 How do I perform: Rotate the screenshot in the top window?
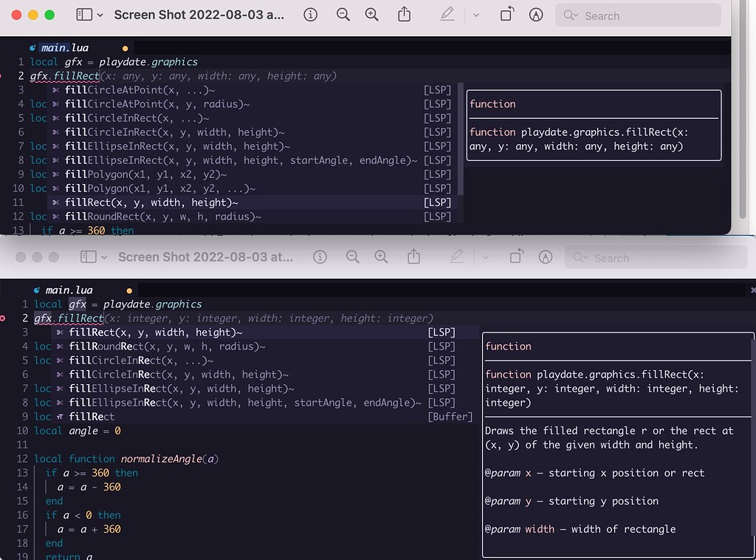506,15
